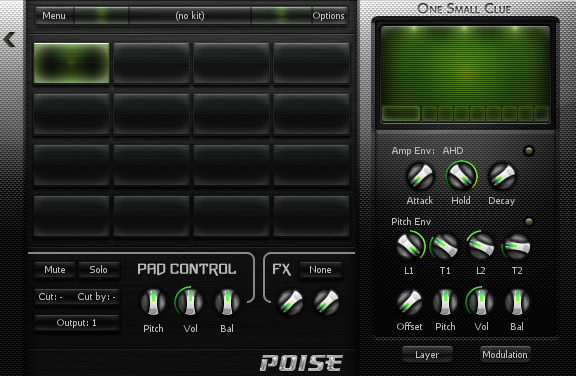Open the Output: 1 selector

pos(77,323)
